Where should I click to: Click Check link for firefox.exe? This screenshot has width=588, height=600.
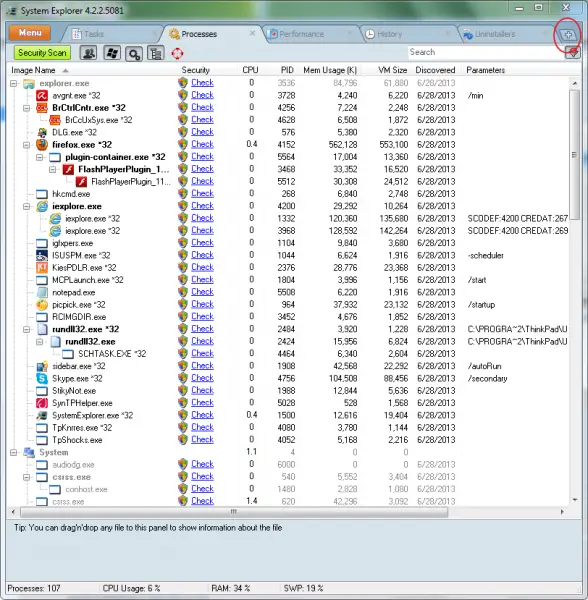click(x=202, y=144)
